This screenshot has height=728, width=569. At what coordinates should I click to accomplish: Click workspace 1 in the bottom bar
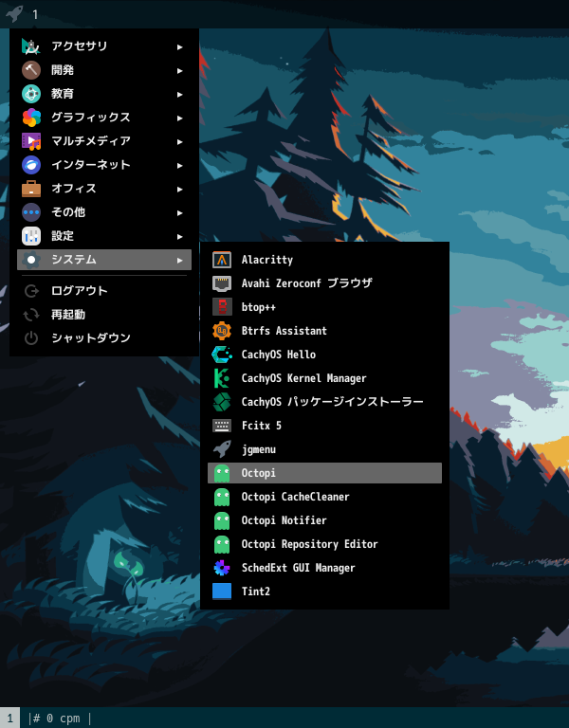[9, 718]
